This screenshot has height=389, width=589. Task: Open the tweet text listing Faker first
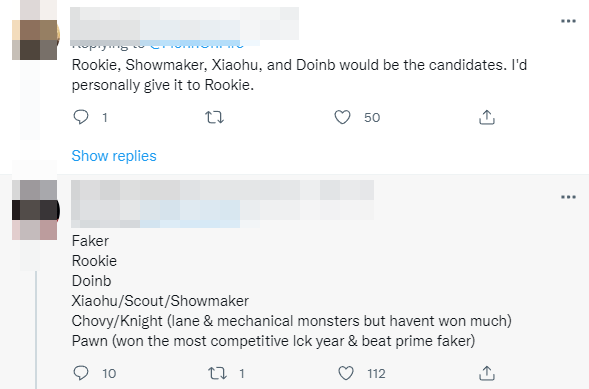click(291, 291)
